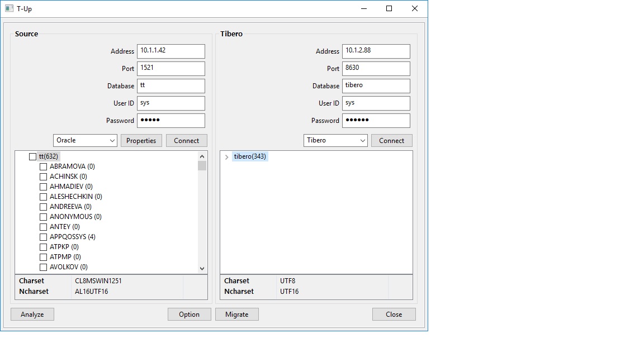Viewport: 644px width, 362px height.
Task: Click the Tibero Database field
Action: (376, 86)
